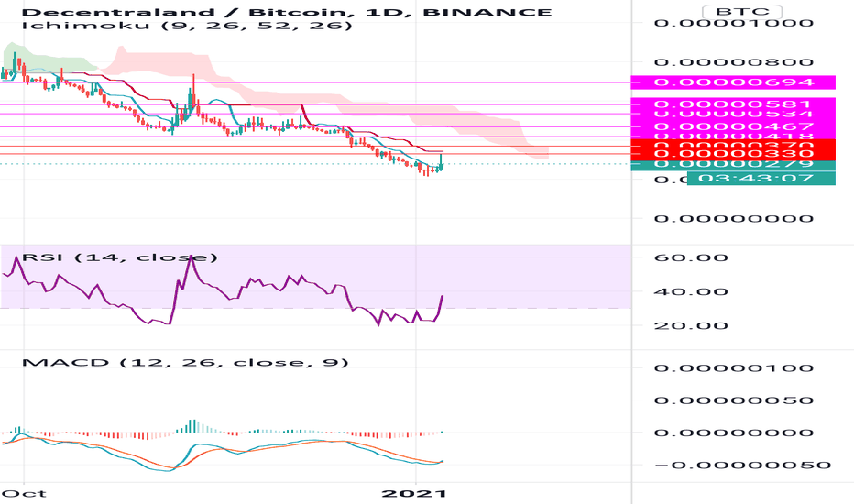
Task: Click the Oct date label on time axis
Action: [25, 494]
